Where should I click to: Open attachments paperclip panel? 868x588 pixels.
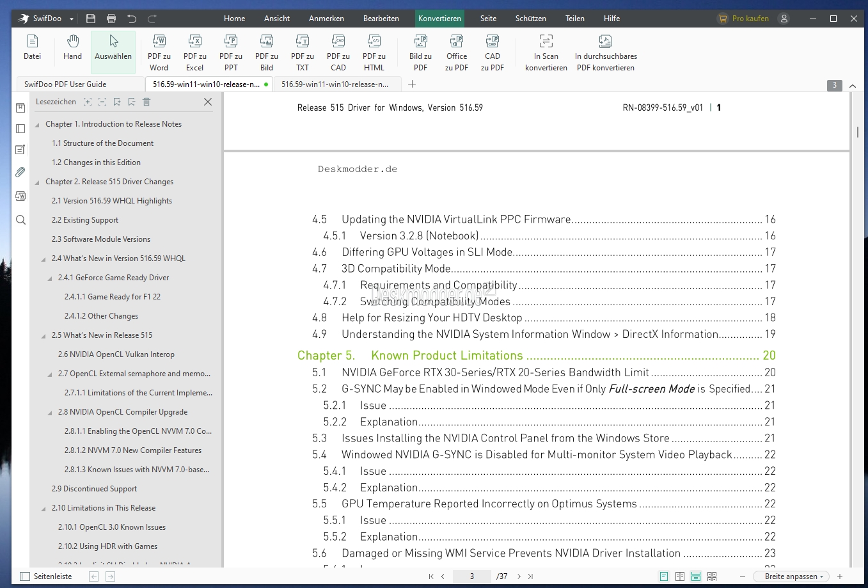[x=20, y=172]
